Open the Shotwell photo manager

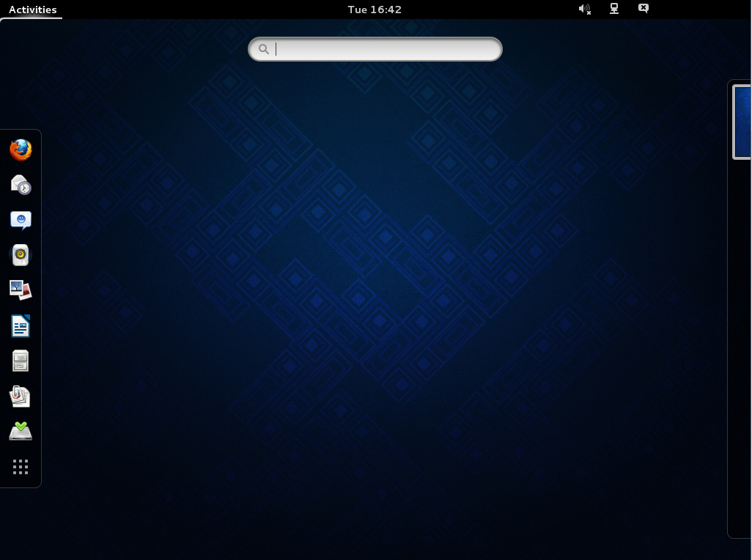coord(21,290)
